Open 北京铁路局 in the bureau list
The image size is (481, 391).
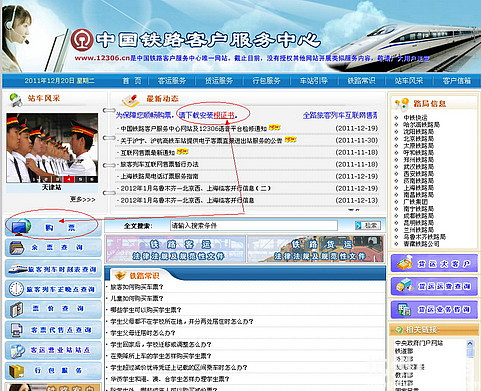pyautogui.click(x=419, y=139)
